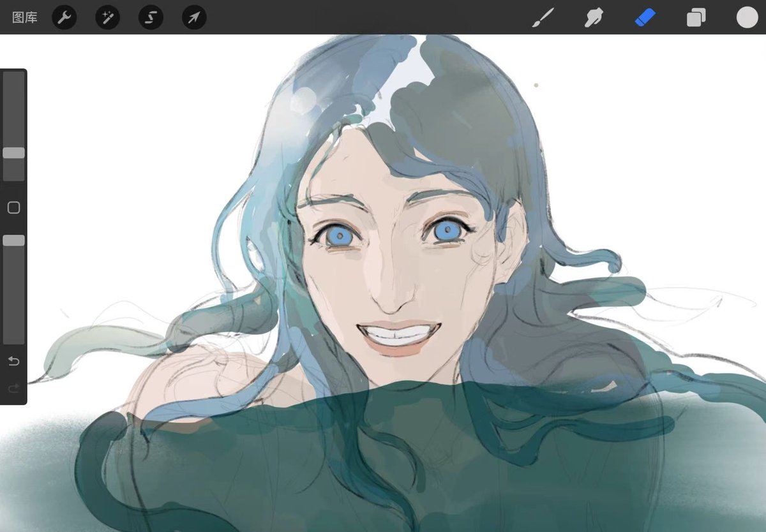The image size is (766, 532).
Task: Open the Actions wrench menu
Action: click(64, 17)
